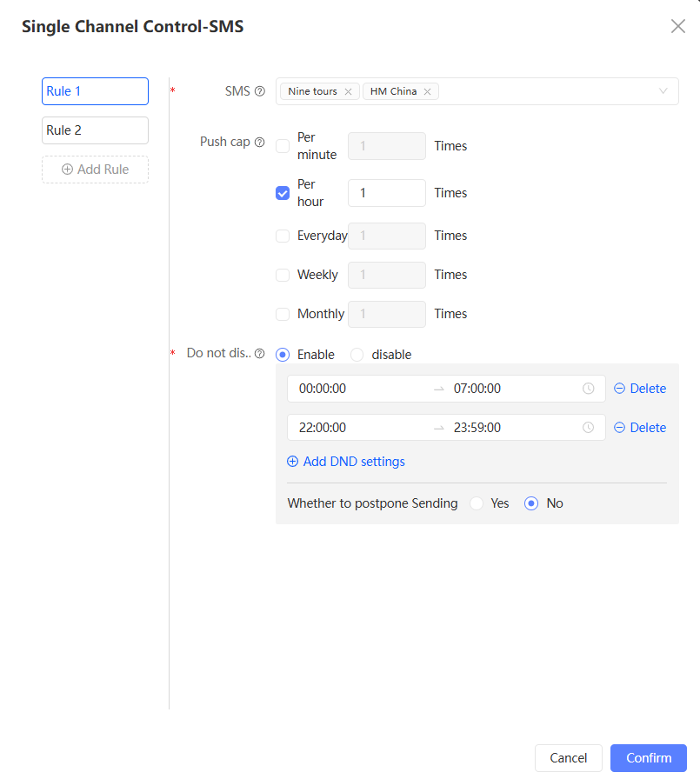Tick the Weekly push cap checkbox
The image size is (700, 779).
click(283, 275)
